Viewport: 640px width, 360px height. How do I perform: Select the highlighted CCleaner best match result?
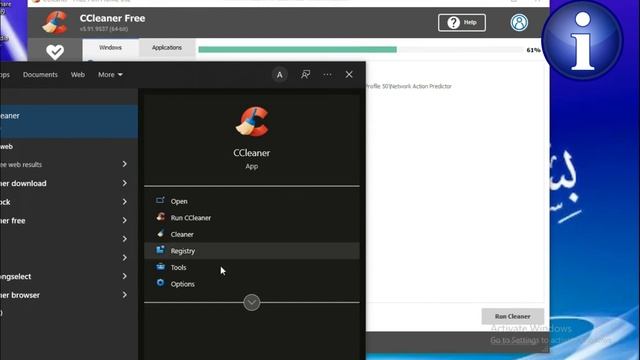pyautogui.click(x=69, y=121)
